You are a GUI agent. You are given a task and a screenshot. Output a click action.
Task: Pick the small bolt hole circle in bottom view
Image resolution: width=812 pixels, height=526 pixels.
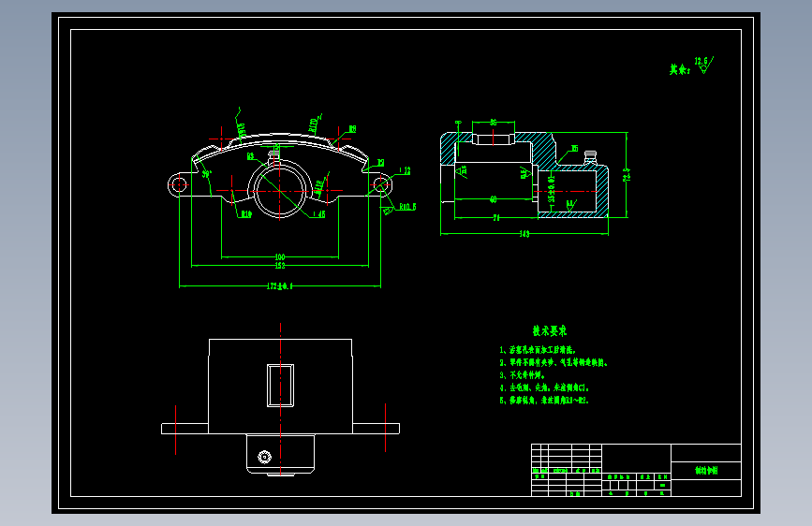tap(265, 457)
